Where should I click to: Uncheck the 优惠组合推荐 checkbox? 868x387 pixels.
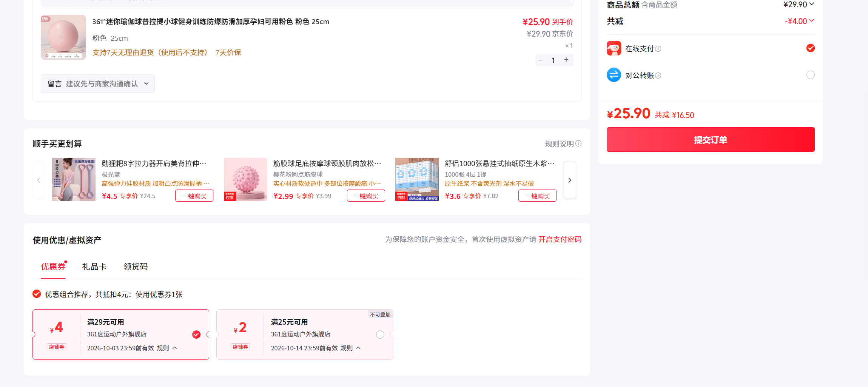(x=37, y=294)
